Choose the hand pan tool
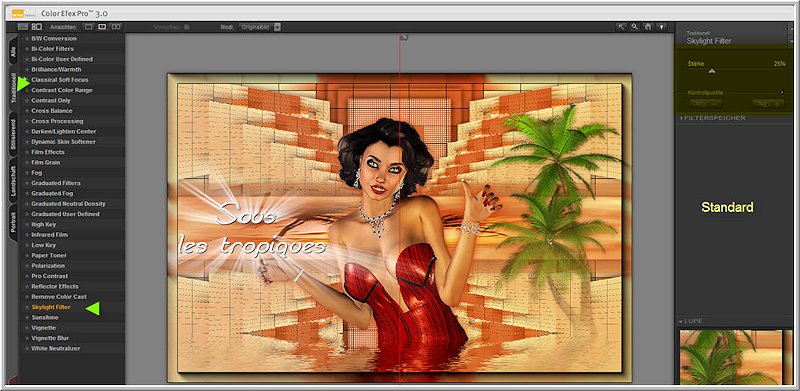 [x=648, y=27]
